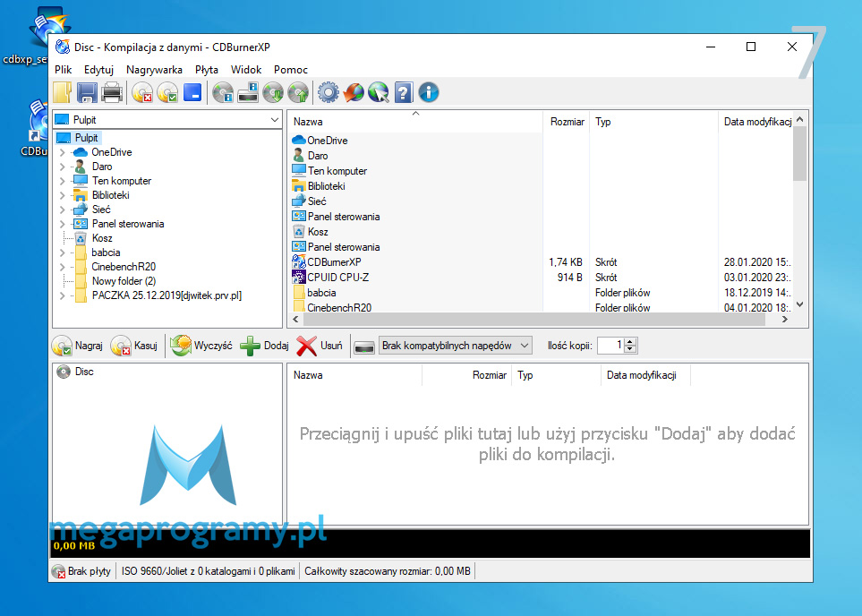Show drive information via the toolbar drive icon

click(x=248, y=92)
